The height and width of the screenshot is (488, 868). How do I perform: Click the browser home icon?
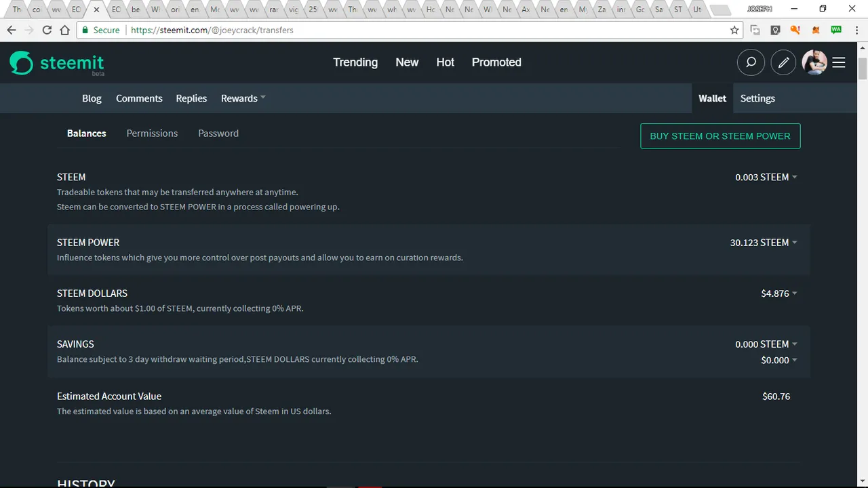click(64, 30)
